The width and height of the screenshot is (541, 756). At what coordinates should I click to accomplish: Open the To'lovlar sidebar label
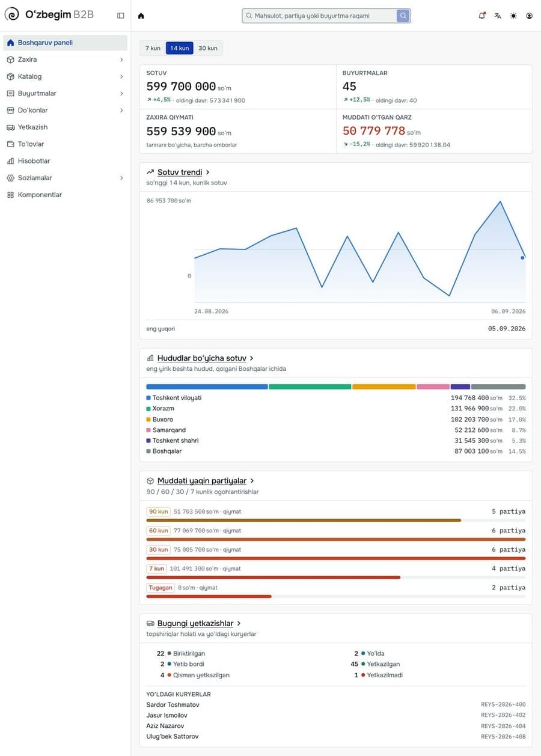click(x=31, y=144)
